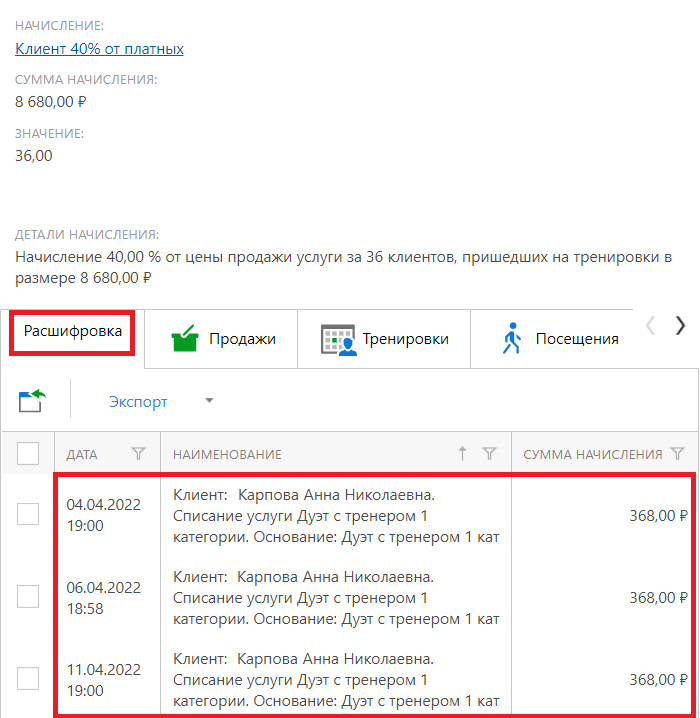The image size is (700, 718).
Task: Tick the select-all checkbox in table header
Action: (x=28, y=453)
